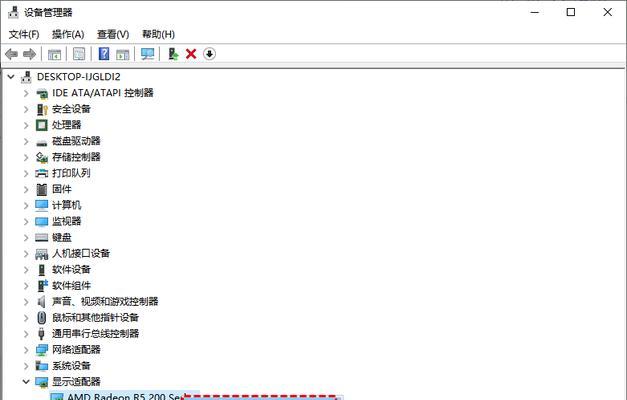Click the 打印队列 printer icon
The height and width of the screenshot is (400, 627).
tap(42, 173)
